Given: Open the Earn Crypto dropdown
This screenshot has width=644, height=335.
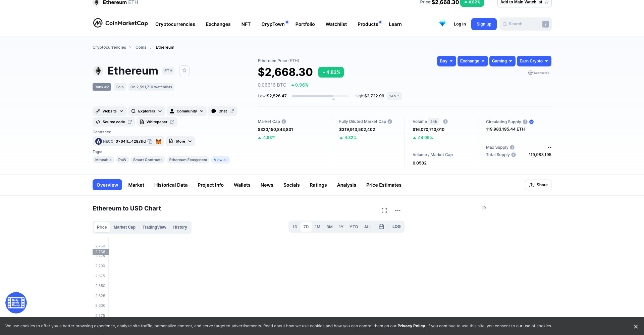Looking at the screenshot, I should pos(534,61).
